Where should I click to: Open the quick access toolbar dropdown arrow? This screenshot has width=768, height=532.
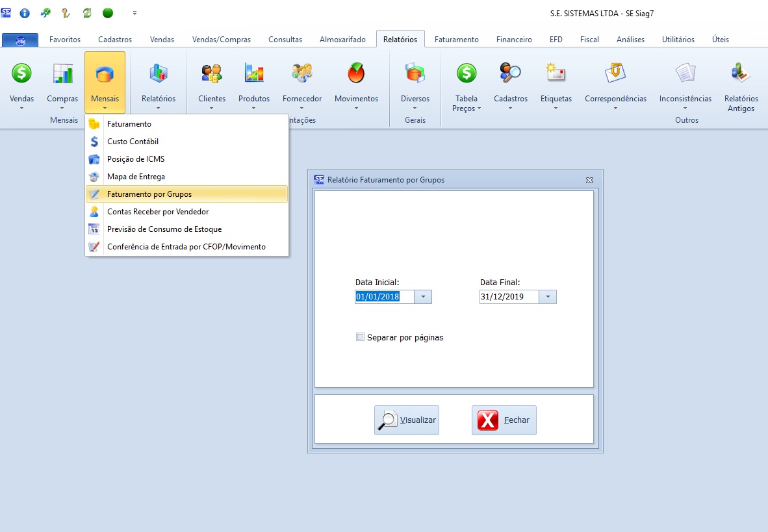pyautogui.click(x=134, y=13)
